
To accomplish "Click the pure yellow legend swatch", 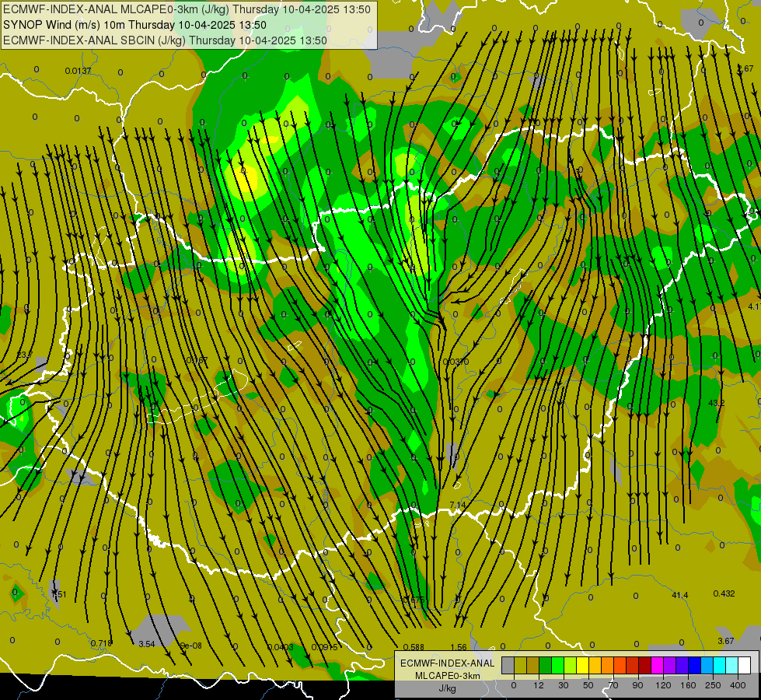I will pyautogui.click(x=583, y=665).
